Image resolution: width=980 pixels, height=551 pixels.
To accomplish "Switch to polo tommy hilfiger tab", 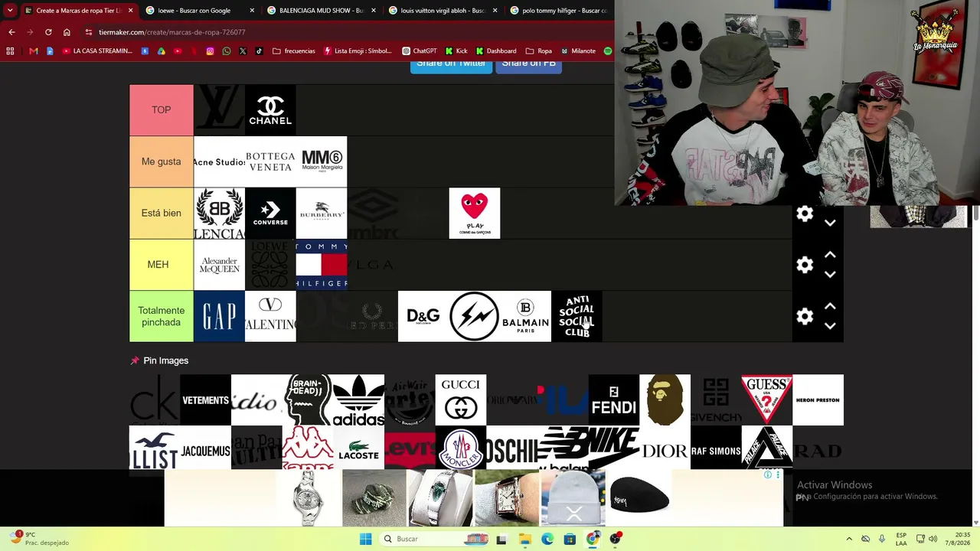I will click(559, 11).
